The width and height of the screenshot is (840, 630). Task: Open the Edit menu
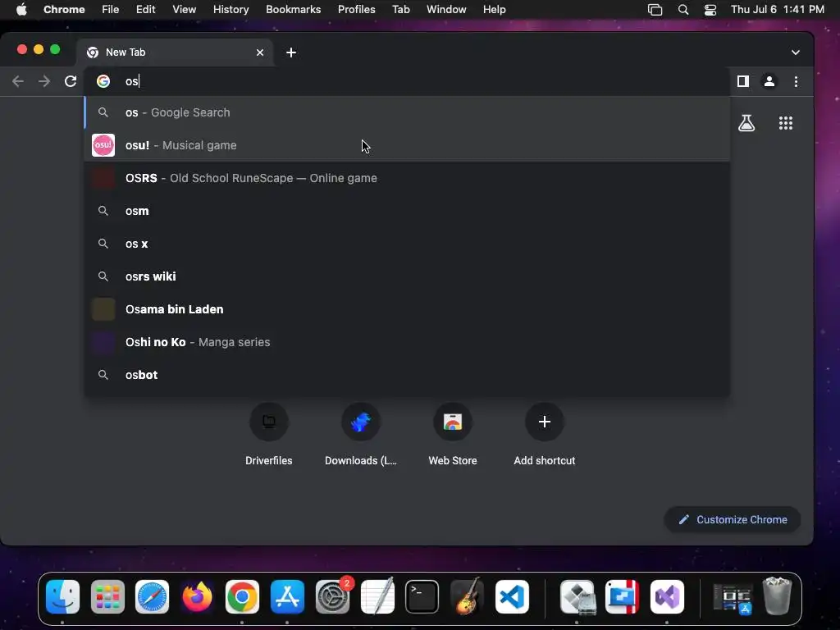point(146,10)
